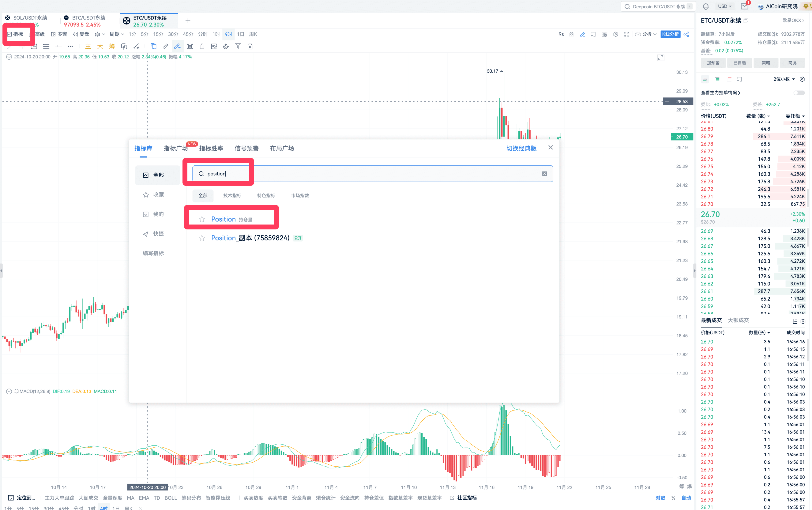812x510 pixels.
Task: Open order book settings gear
Action: tap(802, 79)
